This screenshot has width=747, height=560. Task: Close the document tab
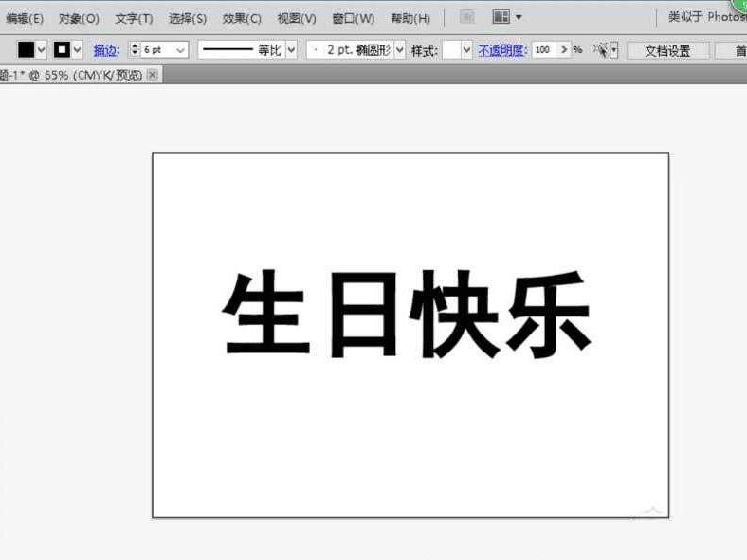[153, 75]
